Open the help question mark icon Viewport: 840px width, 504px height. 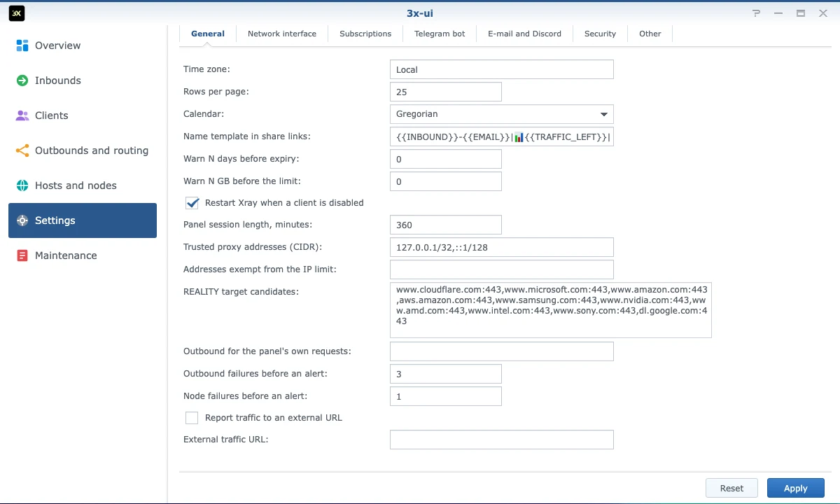coord(756,13)
